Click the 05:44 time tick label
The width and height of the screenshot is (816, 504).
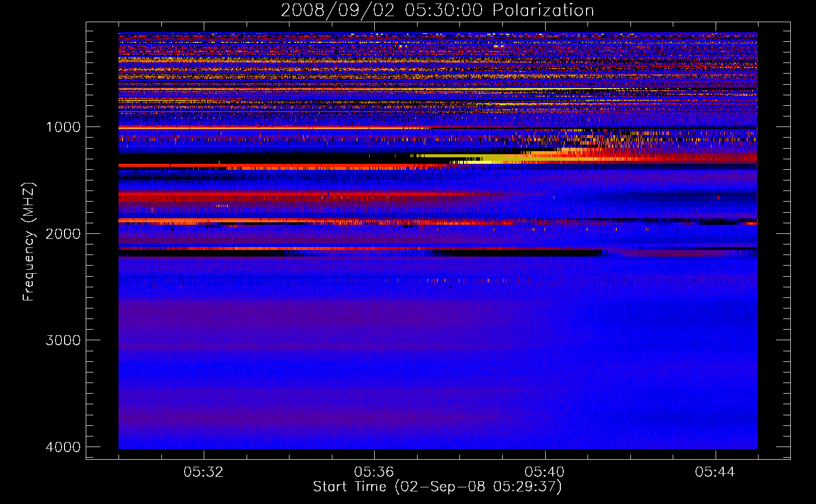tap(715, 472)
